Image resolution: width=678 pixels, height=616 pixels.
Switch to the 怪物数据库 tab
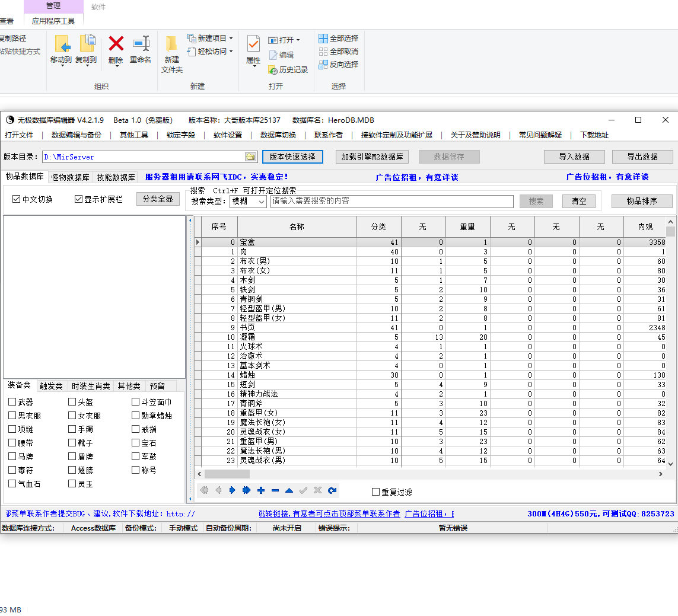[70, 177]
